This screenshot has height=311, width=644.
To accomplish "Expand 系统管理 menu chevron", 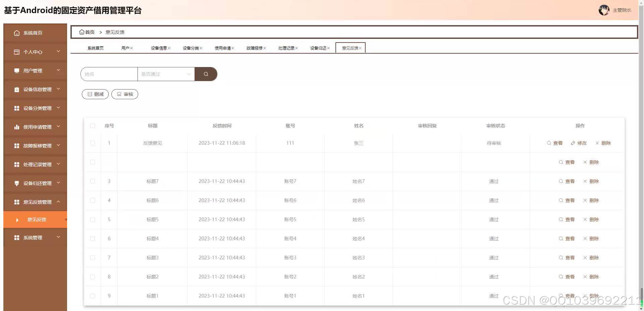I will (x=58, y=237).
